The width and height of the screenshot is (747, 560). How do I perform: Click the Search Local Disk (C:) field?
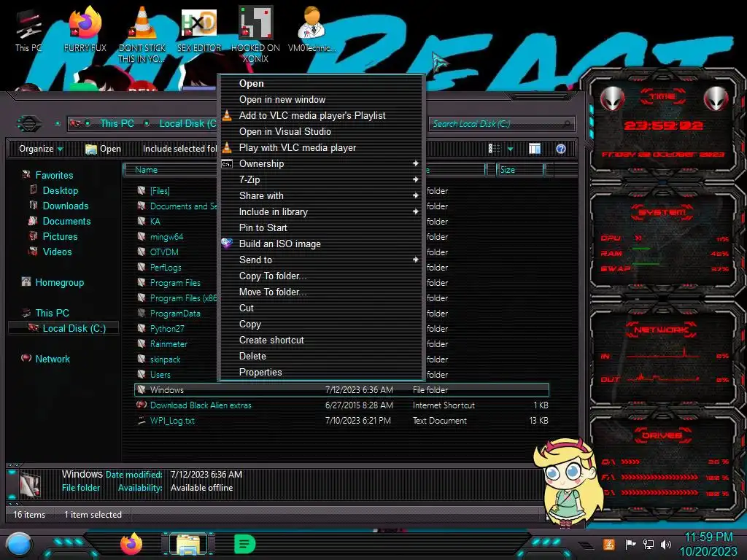[501, 124]
